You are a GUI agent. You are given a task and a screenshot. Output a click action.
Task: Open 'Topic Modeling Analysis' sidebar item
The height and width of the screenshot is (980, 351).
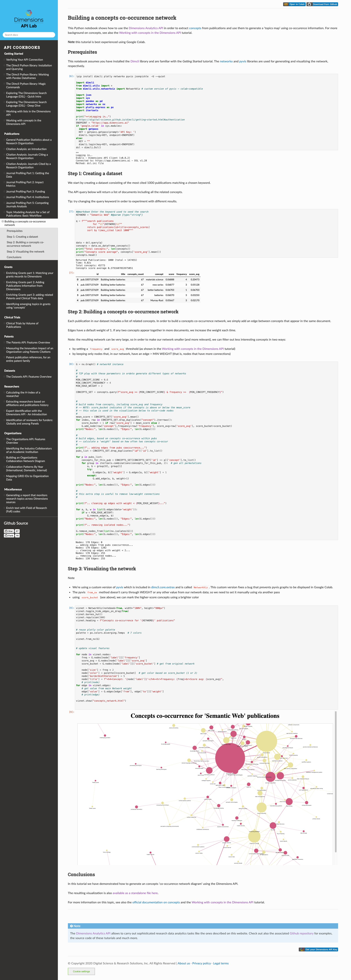pyautogui.click(x=28, y=214)
